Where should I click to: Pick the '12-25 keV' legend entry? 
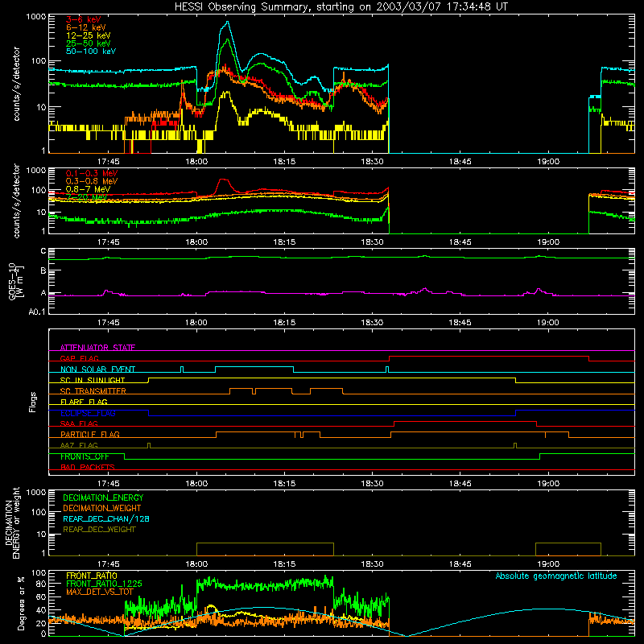[88, 35]
